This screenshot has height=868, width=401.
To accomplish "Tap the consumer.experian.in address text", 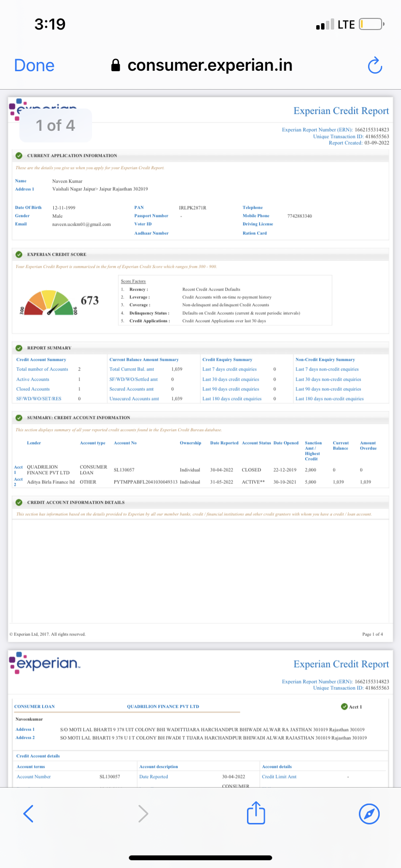I will [x=210, y=65].
